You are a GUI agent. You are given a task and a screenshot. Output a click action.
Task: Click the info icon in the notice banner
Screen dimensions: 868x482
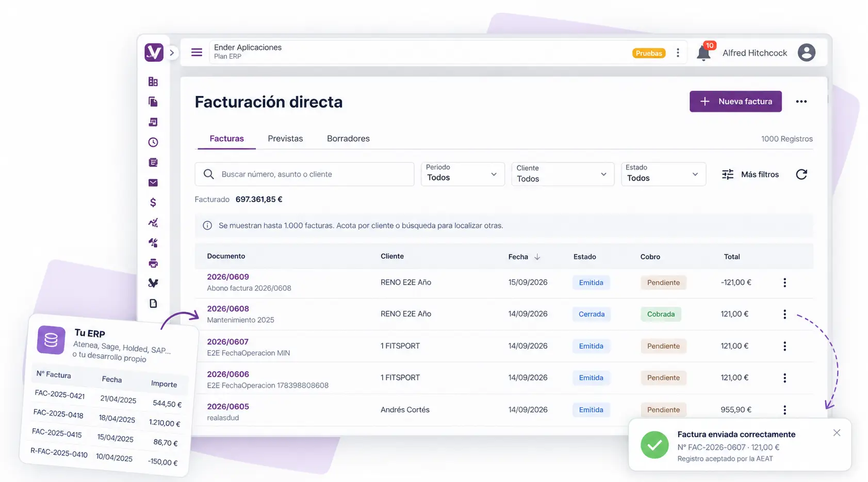click(x=207, y=225)
